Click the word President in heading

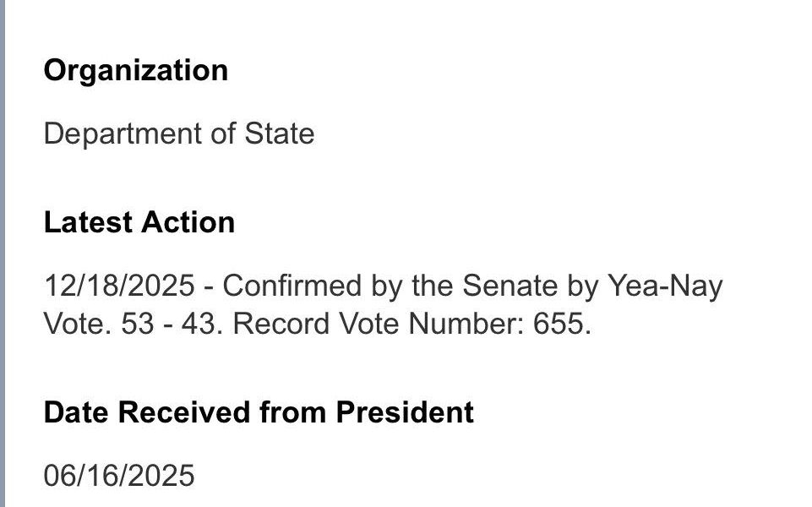point(405,412)
